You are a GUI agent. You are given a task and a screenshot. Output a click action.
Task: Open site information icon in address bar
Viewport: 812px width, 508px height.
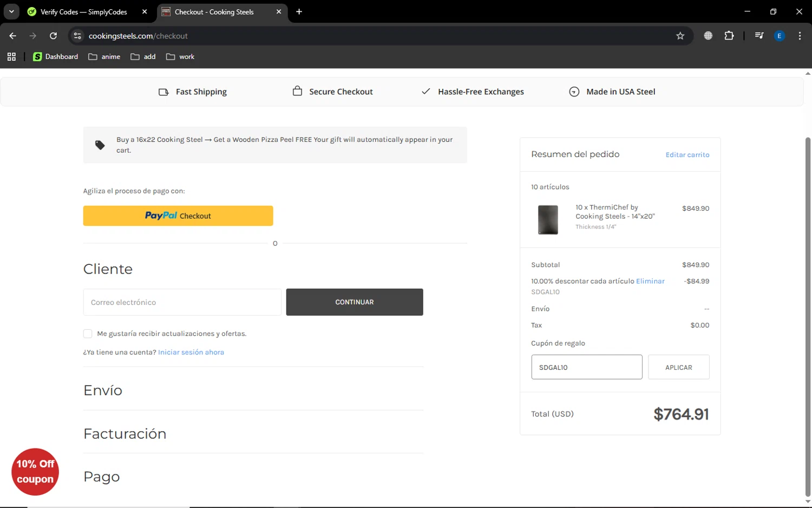tap(77, 36)
